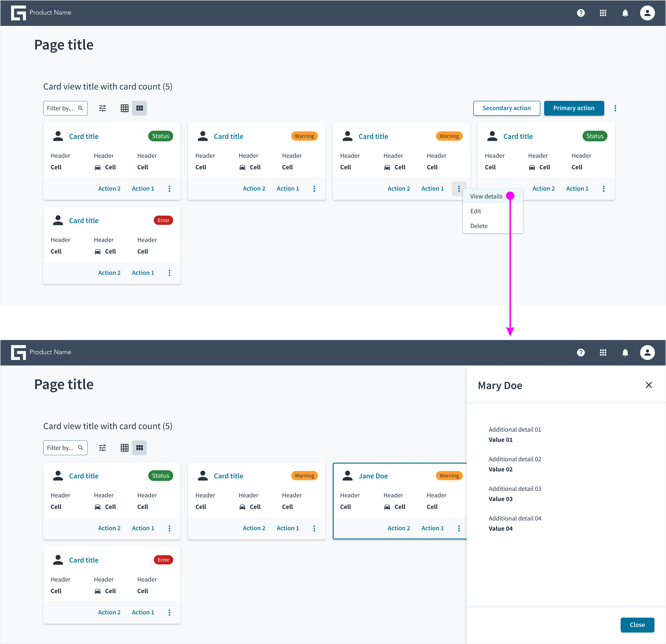Viewport: 666px width, 644px height.
Task: Click Action 2 on Error card beside open menu screen
Action: tap(109, 272)
